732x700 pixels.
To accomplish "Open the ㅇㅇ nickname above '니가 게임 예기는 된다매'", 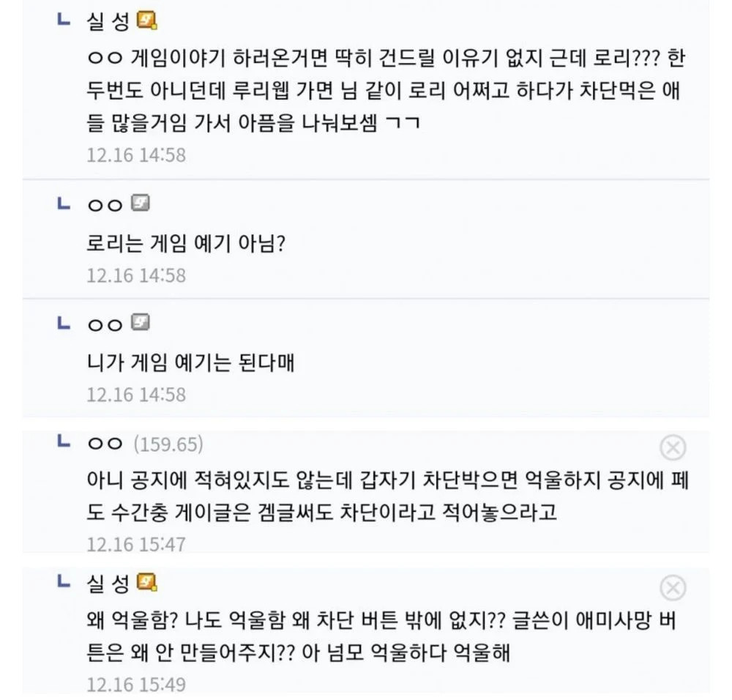I will 105,324.
